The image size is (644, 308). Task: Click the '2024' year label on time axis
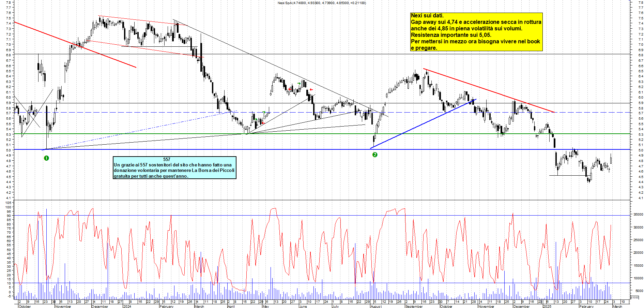click(127, 306)
